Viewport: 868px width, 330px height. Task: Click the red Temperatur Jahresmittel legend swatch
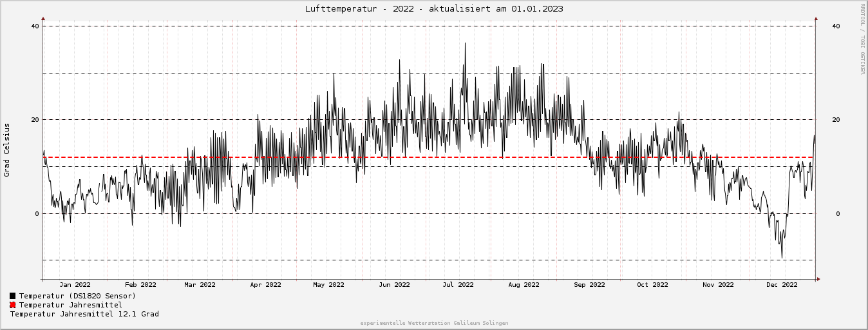click(13, 305)
